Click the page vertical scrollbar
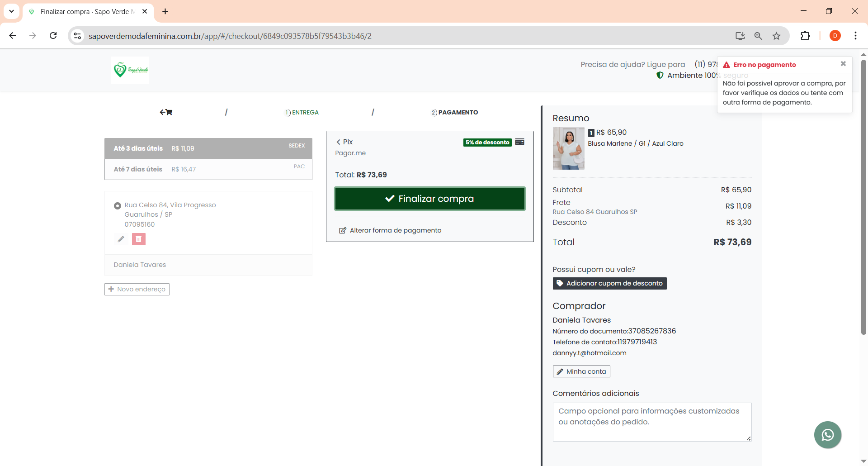 [863, 197]
